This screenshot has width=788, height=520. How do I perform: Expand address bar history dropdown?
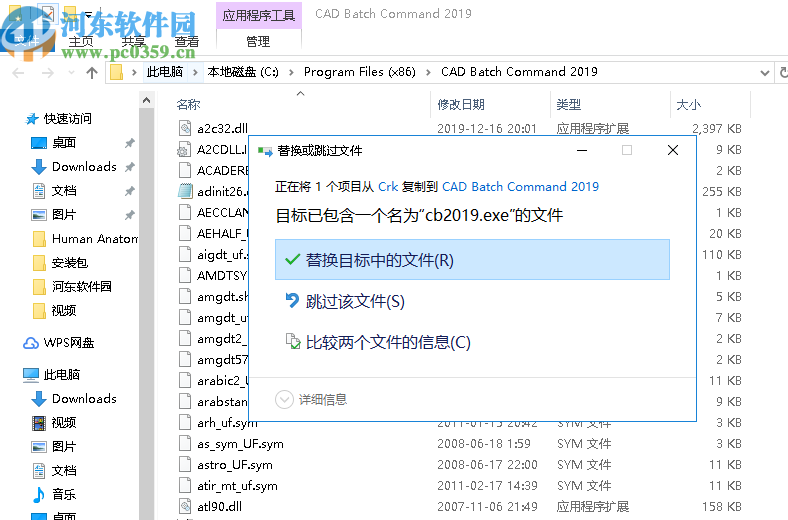[x=764, y=73]
